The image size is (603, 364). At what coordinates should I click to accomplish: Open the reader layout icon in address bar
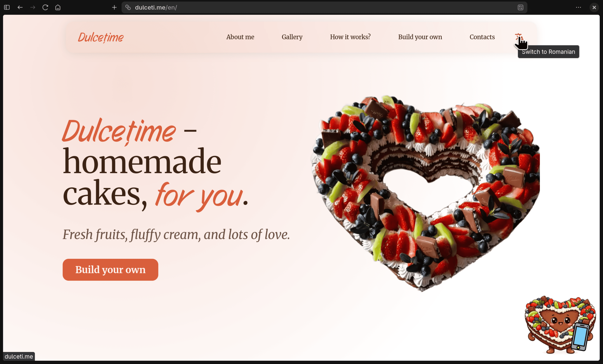(521, 7)
